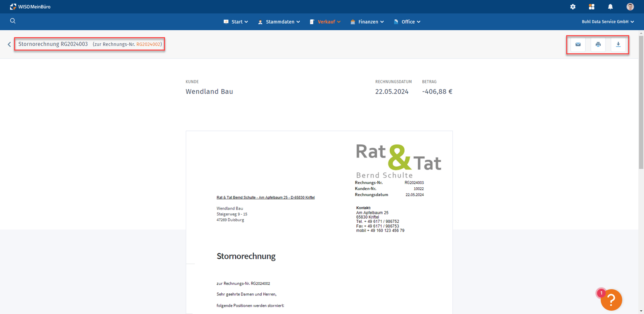644x314 pixels.
Task: Open settings gear icon in top bar
Action: (x=573, y=7)
